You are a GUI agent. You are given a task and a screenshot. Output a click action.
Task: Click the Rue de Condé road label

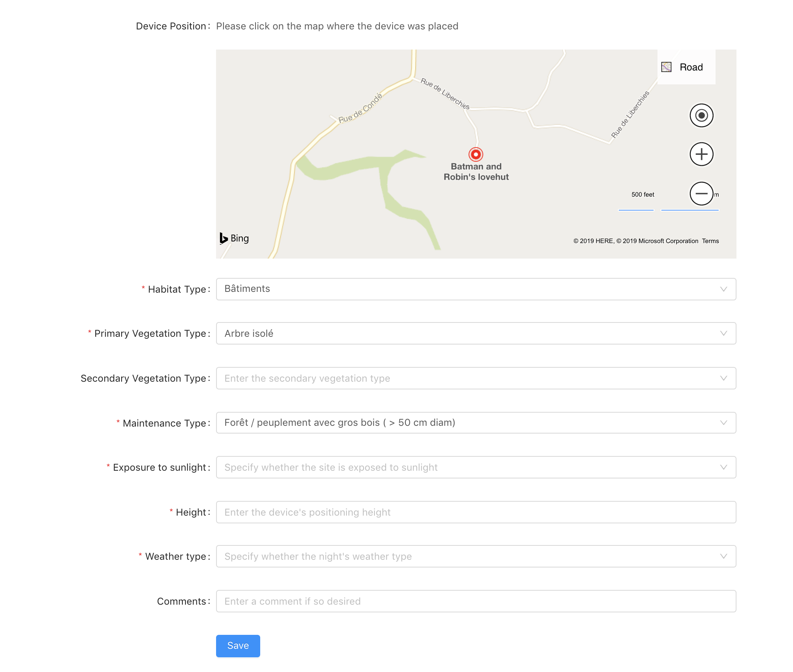(x=360, y=108)
